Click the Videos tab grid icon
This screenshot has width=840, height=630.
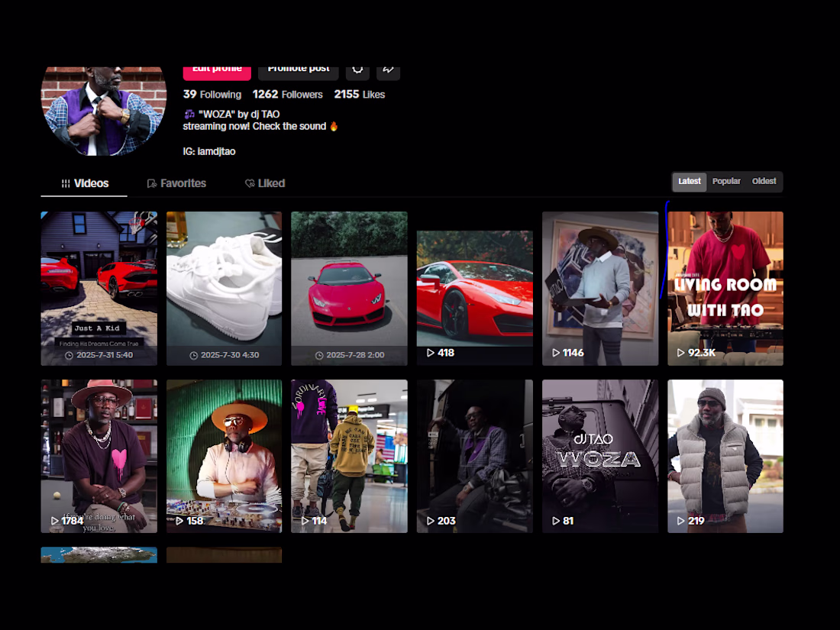(x=66, y=184)
